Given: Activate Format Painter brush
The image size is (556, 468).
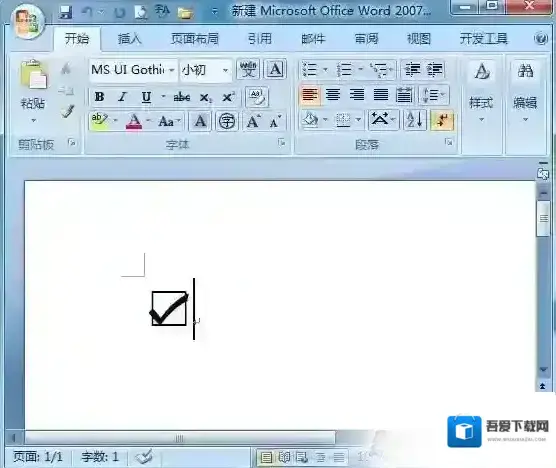Looking at the screenshot, I should click(x=67, y=111).
